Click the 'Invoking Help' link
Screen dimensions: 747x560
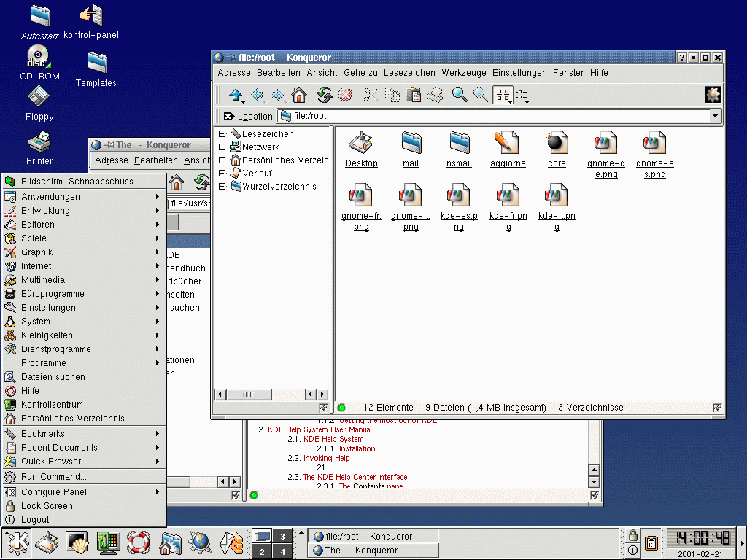(326, 459)
